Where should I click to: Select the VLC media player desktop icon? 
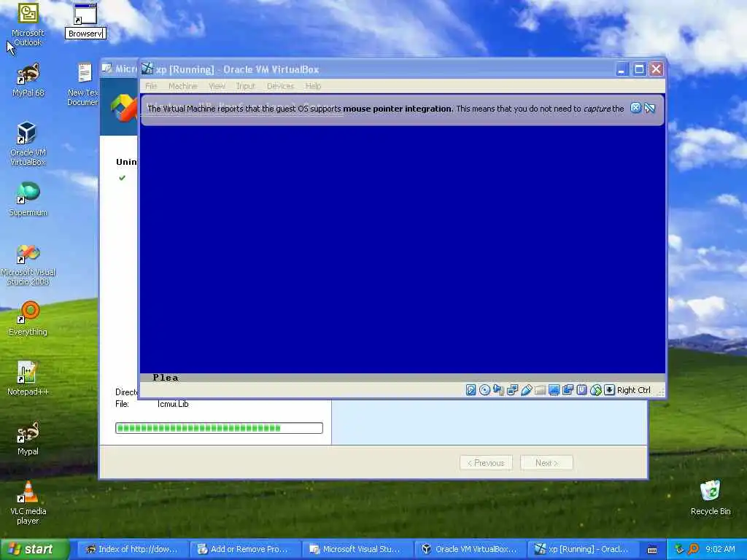(x=28, y=503)
